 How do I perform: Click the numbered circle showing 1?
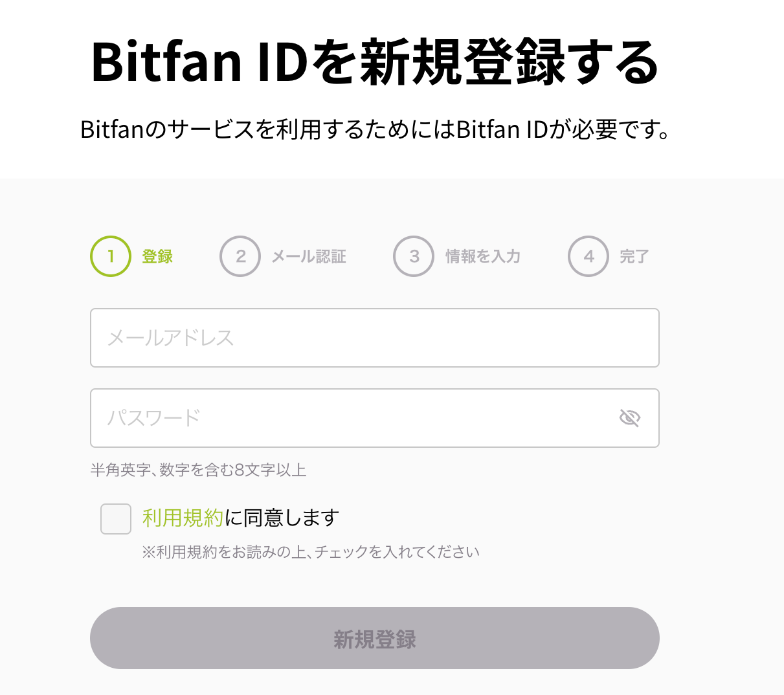[110, 256]
